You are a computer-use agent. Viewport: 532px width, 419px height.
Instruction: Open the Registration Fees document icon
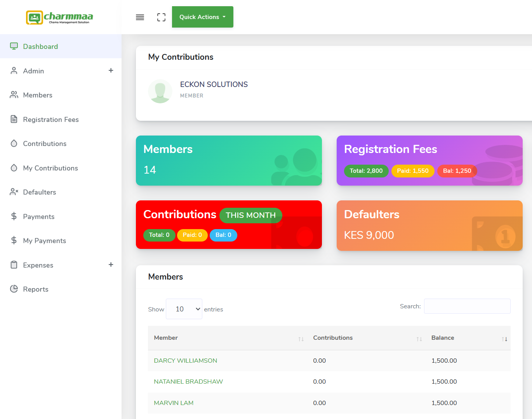pos(14,119)
